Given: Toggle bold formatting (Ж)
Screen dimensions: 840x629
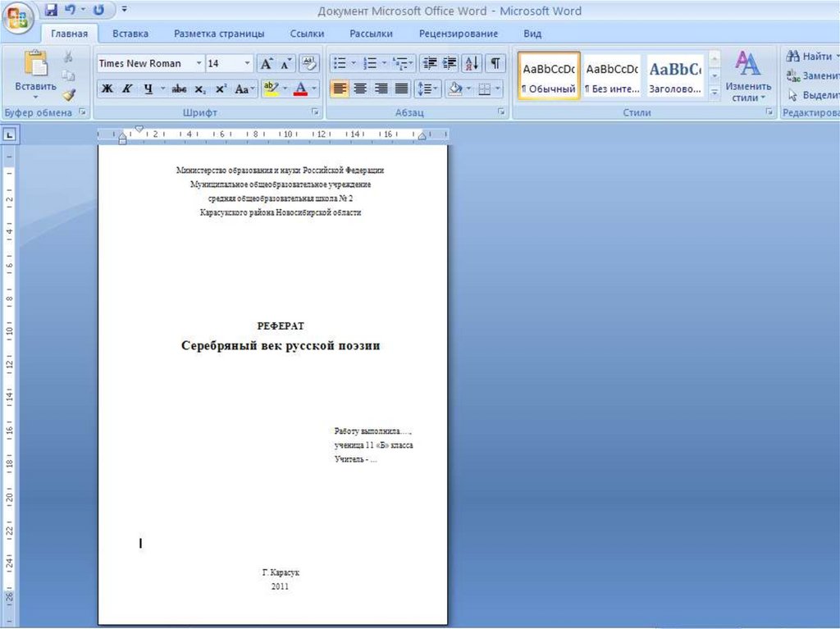Looking at the screenshot, I should 107,89.
